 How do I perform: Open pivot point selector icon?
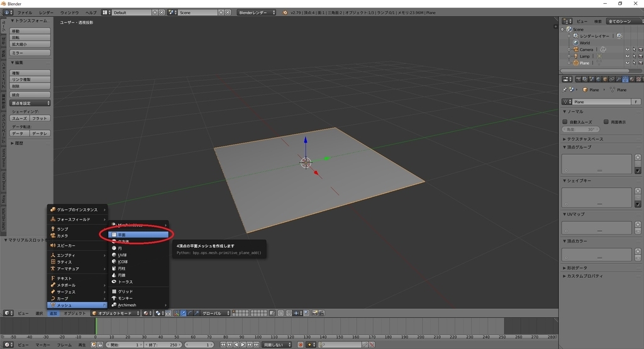click(x=159, y=313)
